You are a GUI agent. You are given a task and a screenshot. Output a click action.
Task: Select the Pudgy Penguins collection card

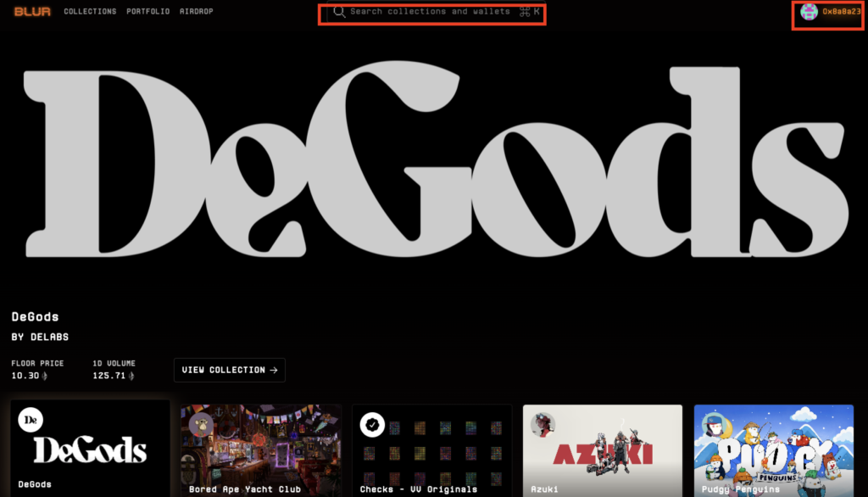[x=774, y=450]
